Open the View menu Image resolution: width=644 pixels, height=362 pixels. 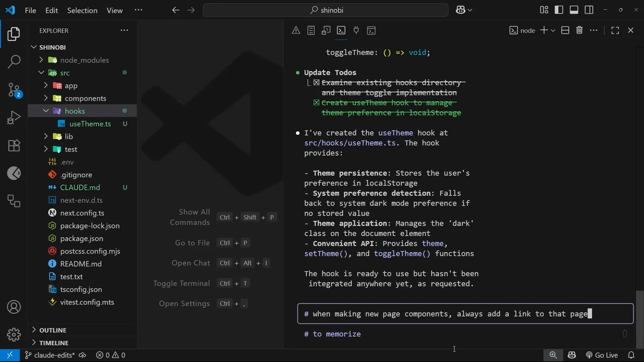tap(115, 10)
